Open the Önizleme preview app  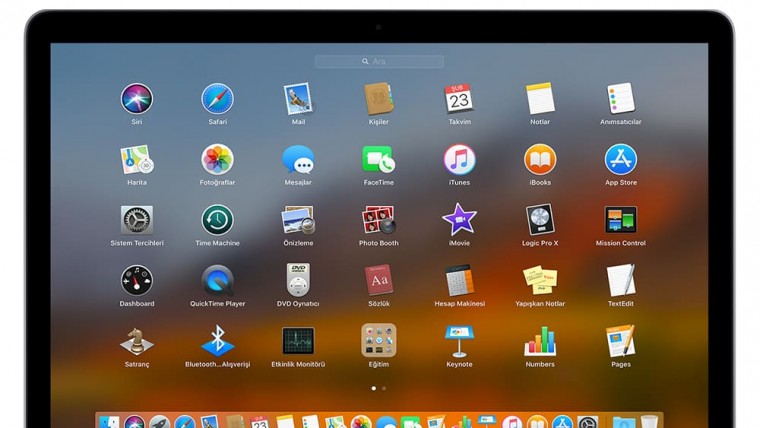point(298,220)
